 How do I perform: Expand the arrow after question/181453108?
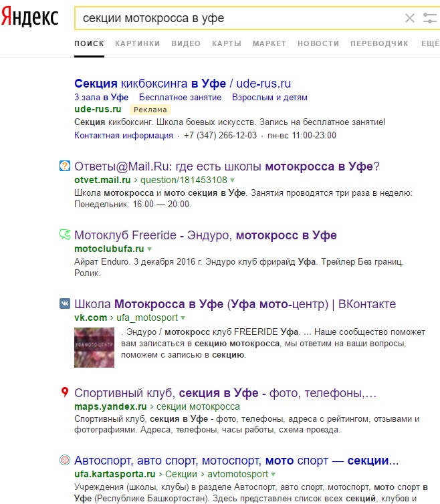[232, 180]
